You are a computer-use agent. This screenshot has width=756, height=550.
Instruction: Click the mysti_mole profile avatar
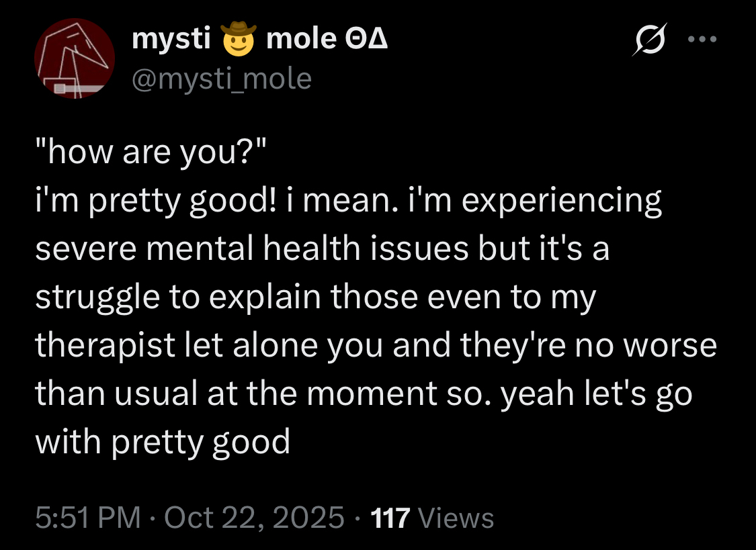point(75,59)
